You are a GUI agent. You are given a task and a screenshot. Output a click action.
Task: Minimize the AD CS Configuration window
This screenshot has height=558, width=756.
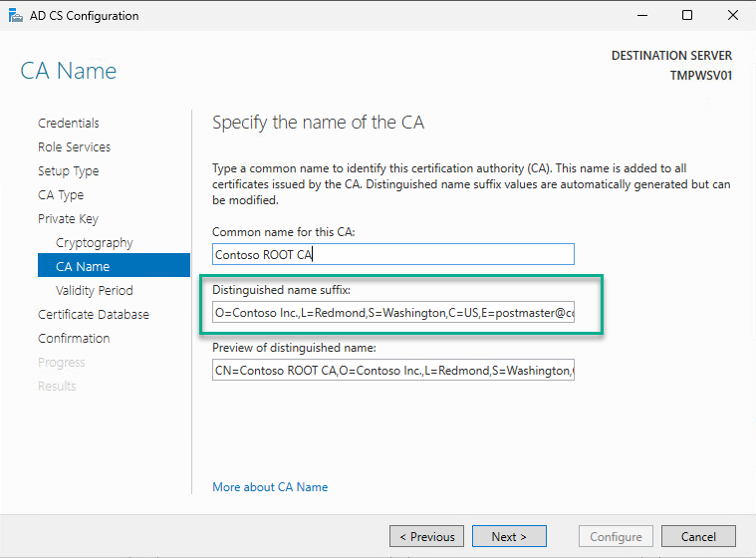coord(640,16)
